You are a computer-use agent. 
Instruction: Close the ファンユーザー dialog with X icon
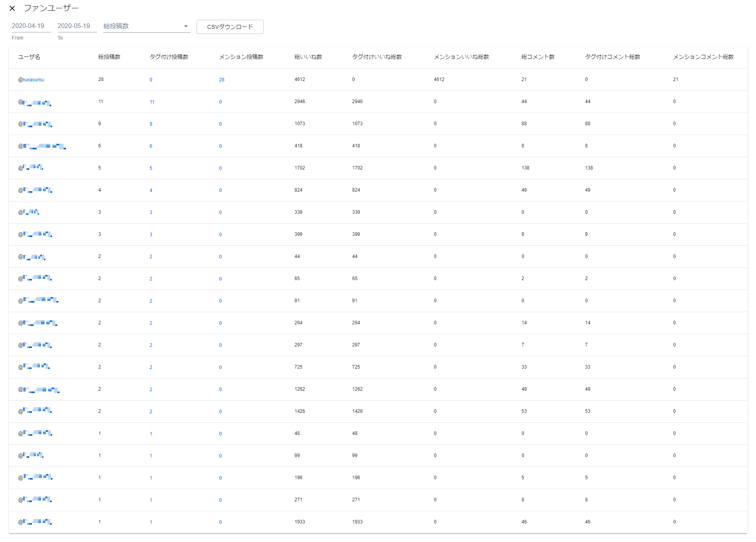12,8
